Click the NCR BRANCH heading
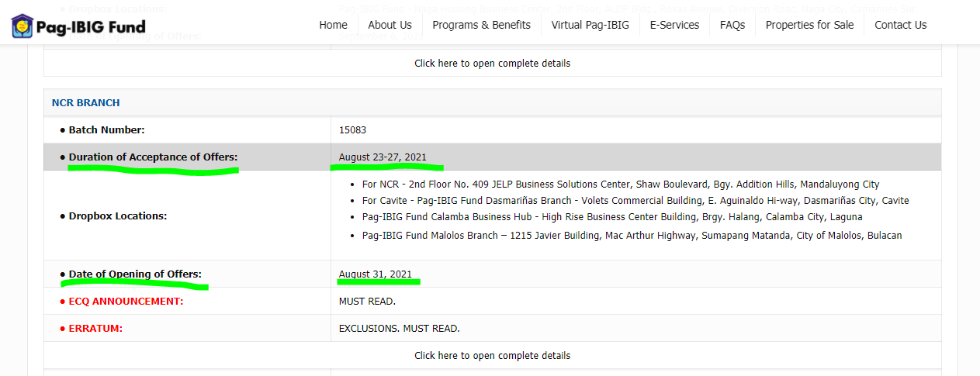This screenshot has height=376, width=980. (x=85, y=102)
